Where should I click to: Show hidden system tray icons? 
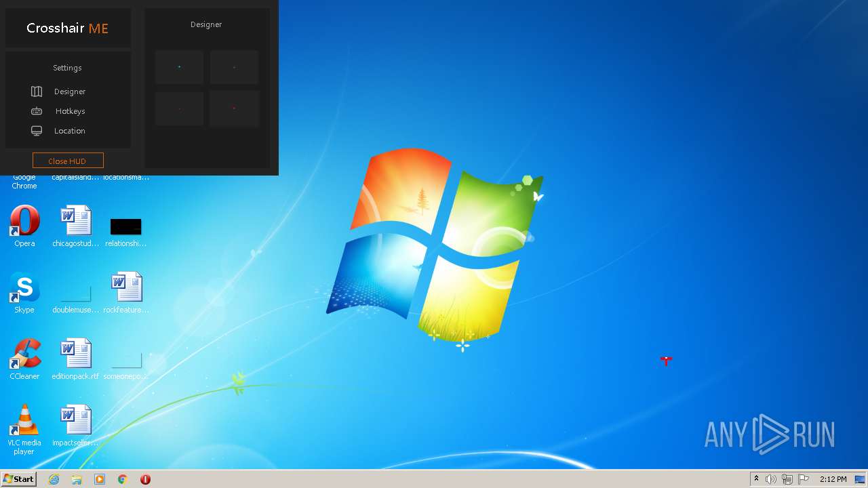tap(756, 479)
